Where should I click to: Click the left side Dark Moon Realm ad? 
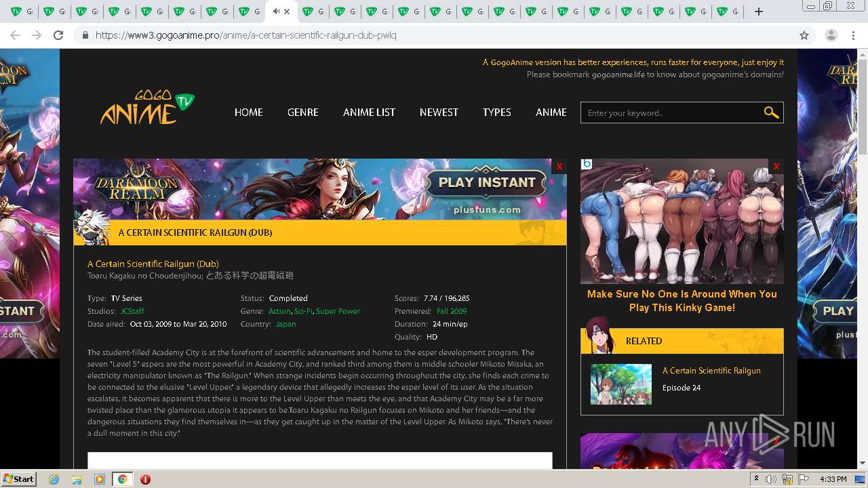tap(30, 203)
